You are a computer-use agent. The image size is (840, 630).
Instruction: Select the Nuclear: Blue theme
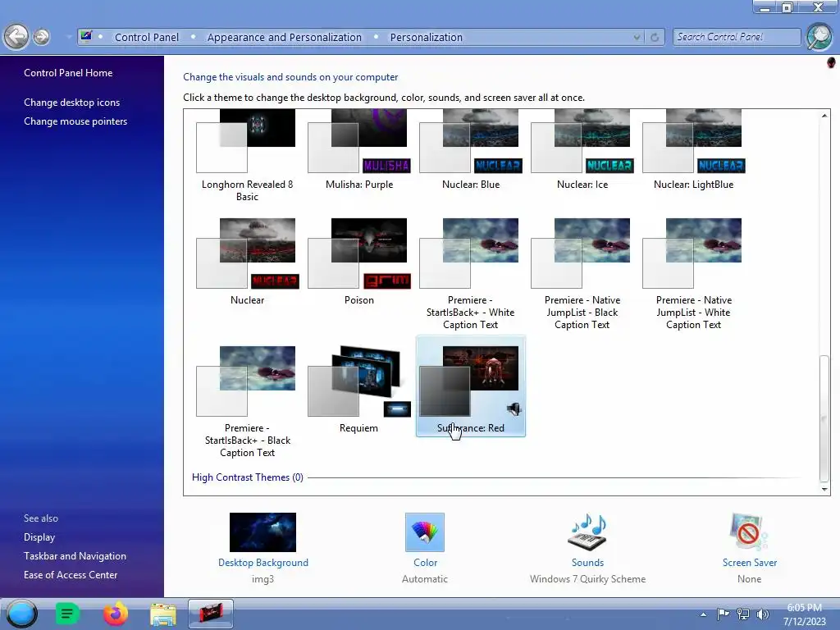(470, 151)
